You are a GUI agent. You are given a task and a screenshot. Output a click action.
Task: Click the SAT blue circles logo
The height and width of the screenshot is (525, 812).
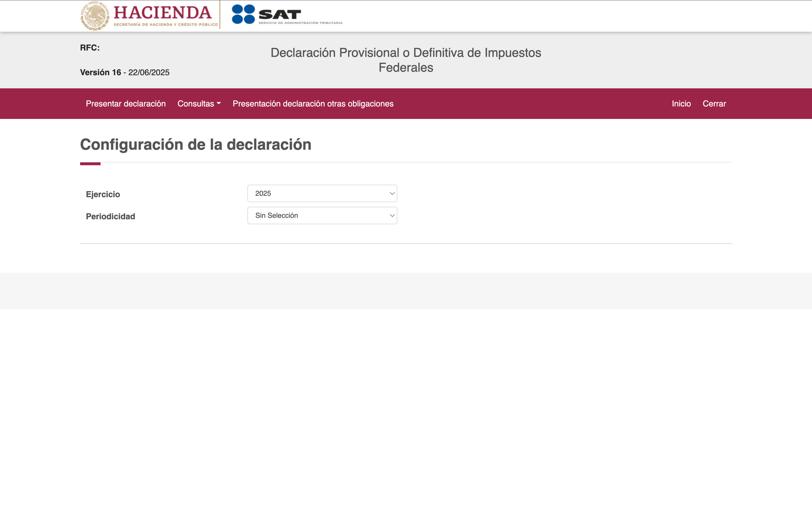(x=243, y=14)
